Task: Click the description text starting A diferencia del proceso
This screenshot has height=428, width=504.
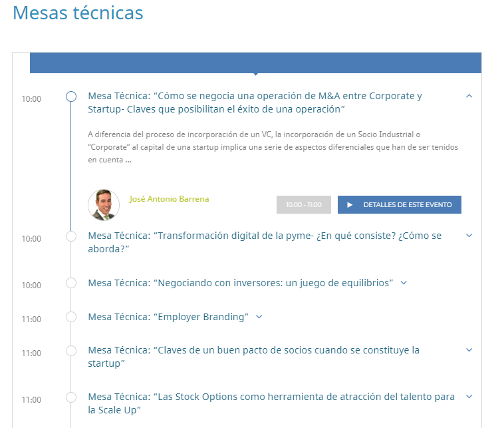Action: pyautogui.click(x=273, y=147)
